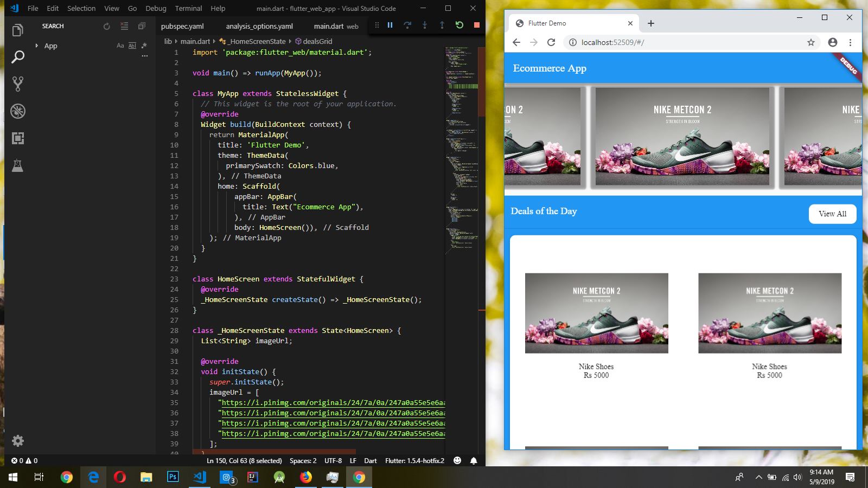The width and height of the screenshot is (868, 488).
Task: Grab the debug toolbar drag handle
Action: pos(376,25)
